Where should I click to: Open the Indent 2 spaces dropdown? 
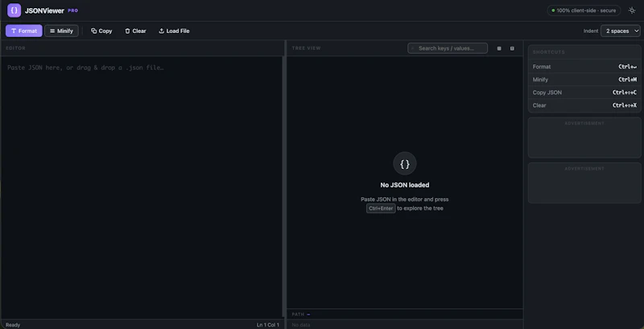pos(620,31)
